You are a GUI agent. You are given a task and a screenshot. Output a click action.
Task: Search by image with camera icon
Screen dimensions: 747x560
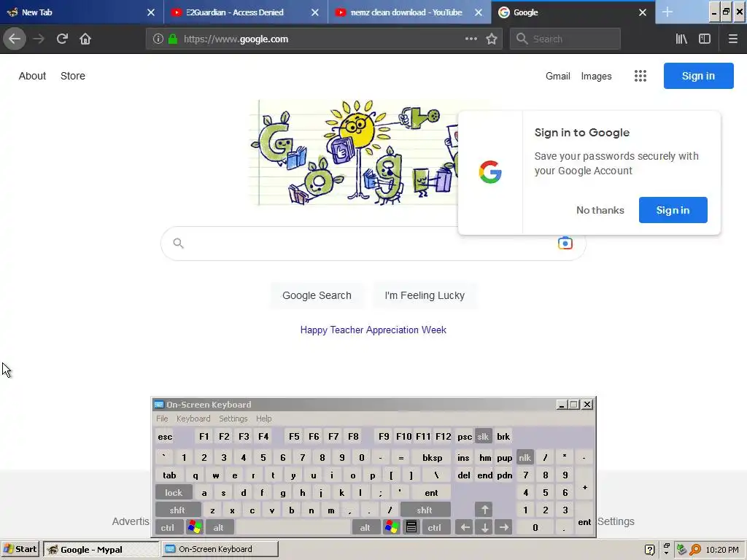pyautogui.click(x=565, y=244)
